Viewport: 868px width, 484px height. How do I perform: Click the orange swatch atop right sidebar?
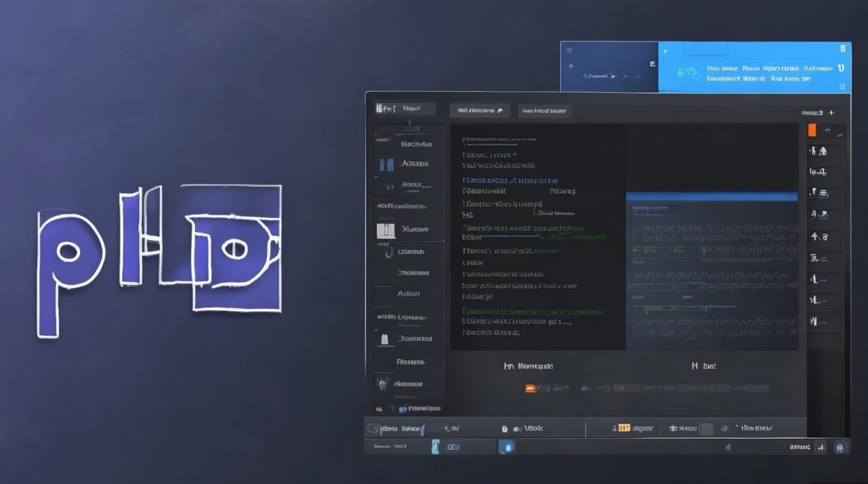812,130
